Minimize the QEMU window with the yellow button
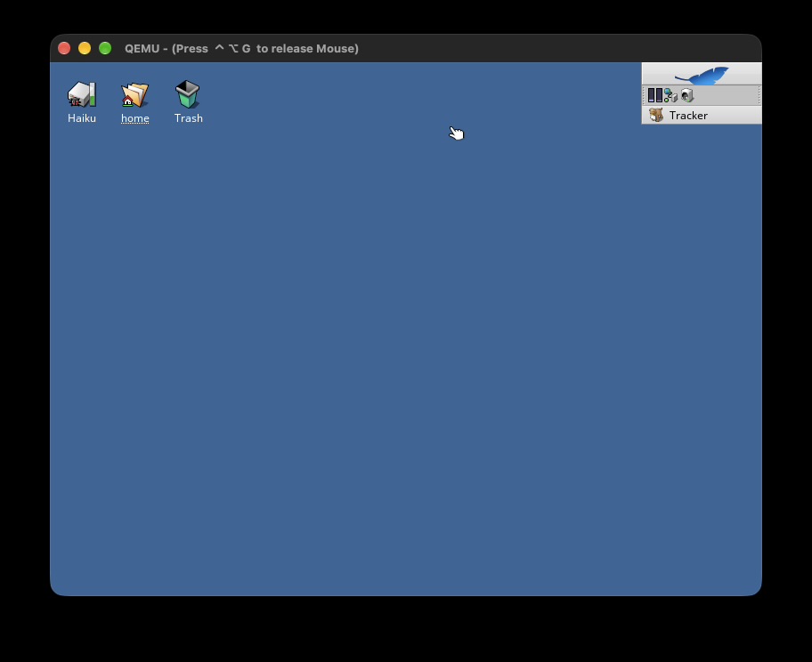 click(85, 48)
